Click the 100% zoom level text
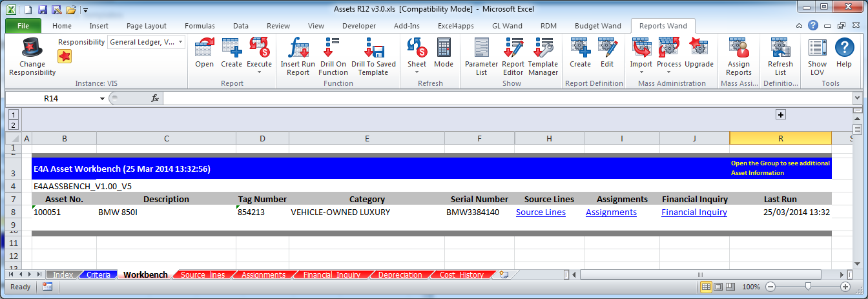Screen dimensions: 868x299 (x=751, y=287)
